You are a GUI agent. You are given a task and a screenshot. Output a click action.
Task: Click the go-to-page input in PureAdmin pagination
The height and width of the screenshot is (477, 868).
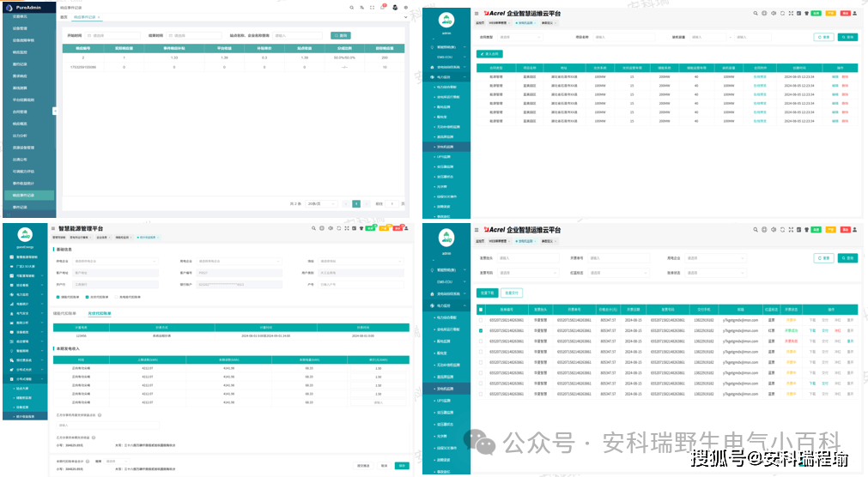pos(392,203)
